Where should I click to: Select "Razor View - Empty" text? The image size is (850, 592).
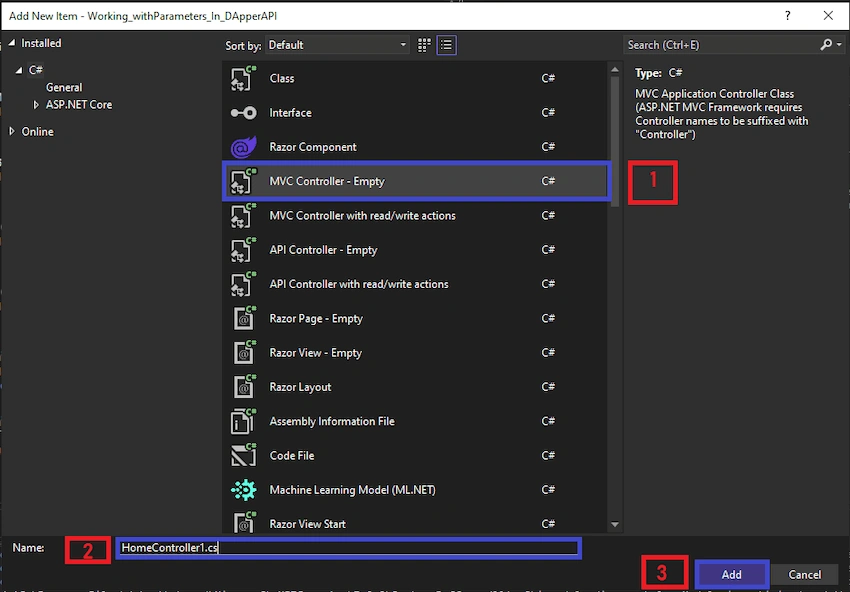point(315,352)
